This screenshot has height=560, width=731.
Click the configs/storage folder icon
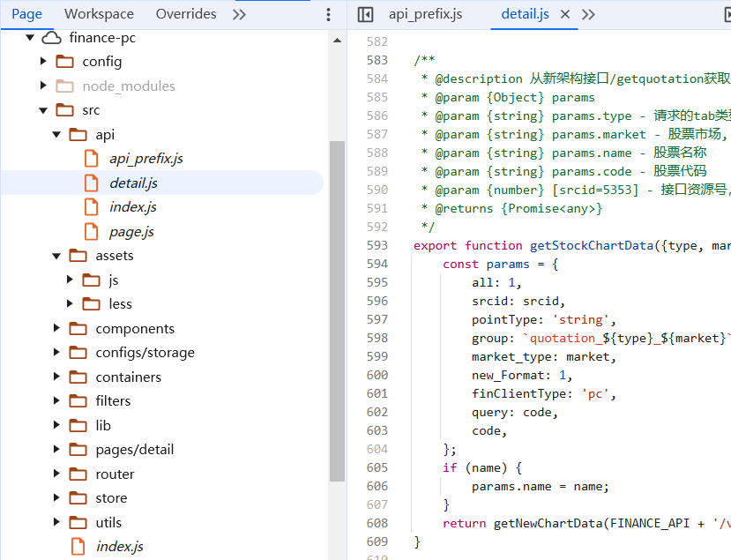tap(78, 353)
